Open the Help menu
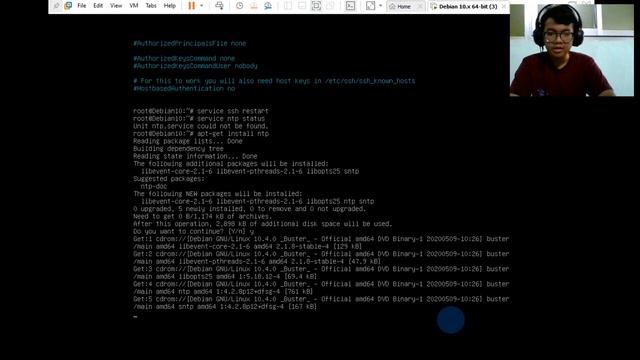This screenshot has height=360, width=640. coord(169,6)
